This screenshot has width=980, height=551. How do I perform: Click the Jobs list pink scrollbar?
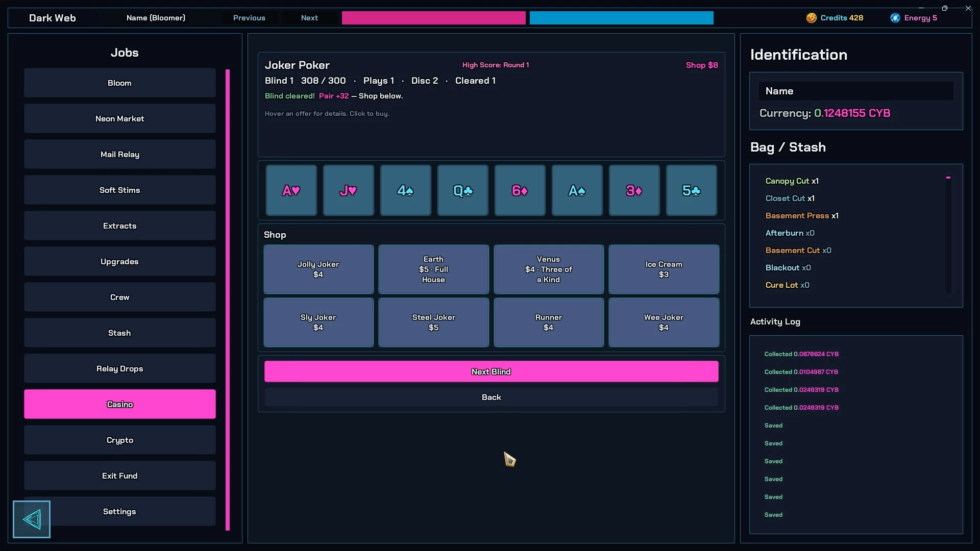coord(228,300)
